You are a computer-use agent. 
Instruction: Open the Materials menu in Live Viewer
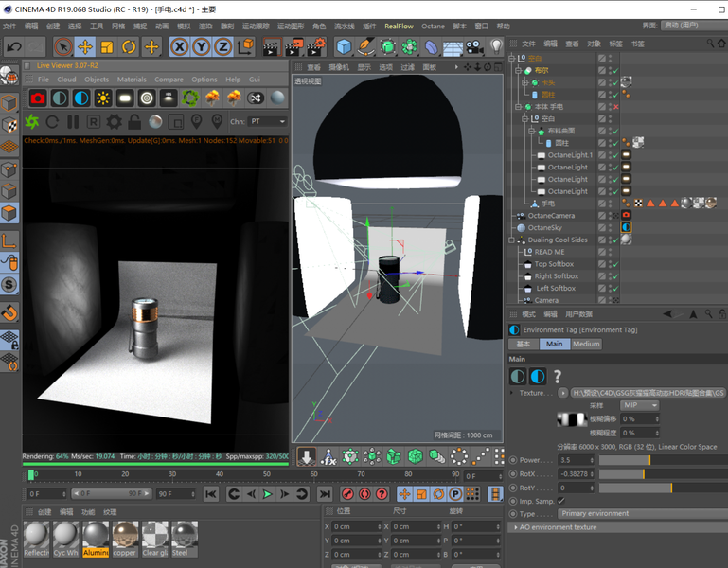point(132,80)
